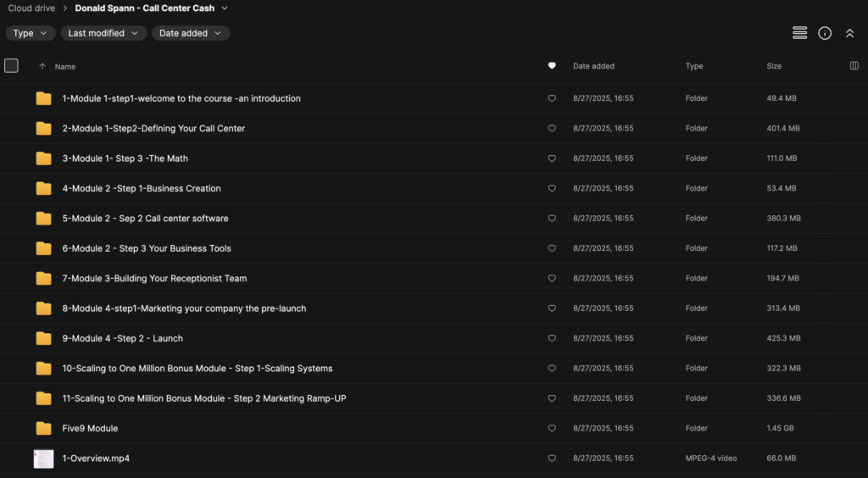The width and height of the screenshot is (868, 478).
Task: Expand the Donald Spann folder breadcrumb chevron
Action: tap(225, 8)
